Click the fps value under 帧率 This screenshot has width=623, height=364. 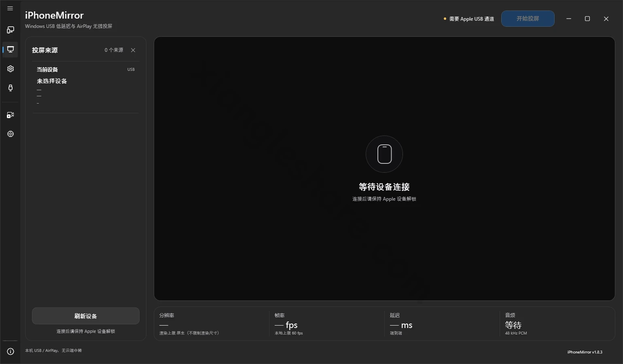coord(286,325)
